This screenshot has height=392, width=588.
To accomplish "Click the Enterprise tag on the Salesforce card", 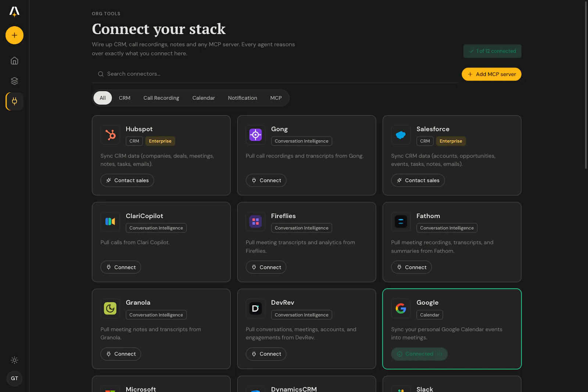I will pos(451,141).
